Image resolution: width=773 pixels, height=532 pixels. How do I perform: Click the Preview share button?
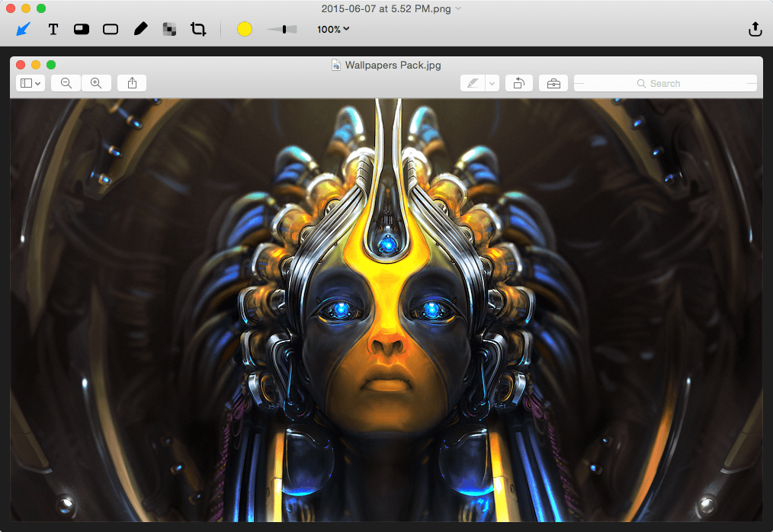[x=132, y=83]
